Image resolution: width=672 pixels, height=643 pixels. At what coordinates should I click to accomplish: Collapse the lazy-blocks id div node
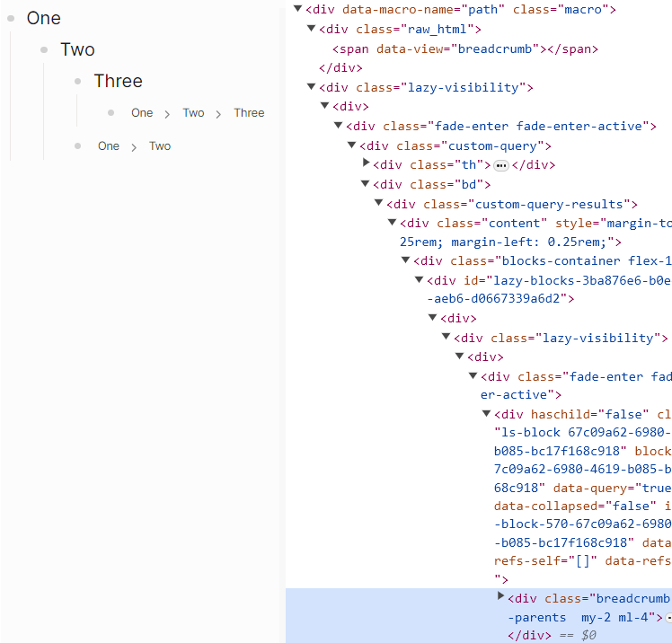420,280
